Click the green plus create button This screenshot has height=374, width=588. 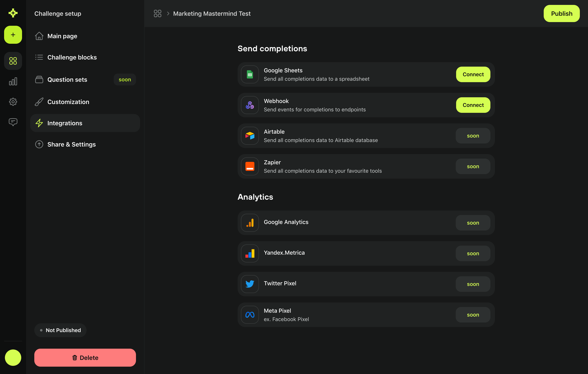pyautogui.click(x=13, y=35)
